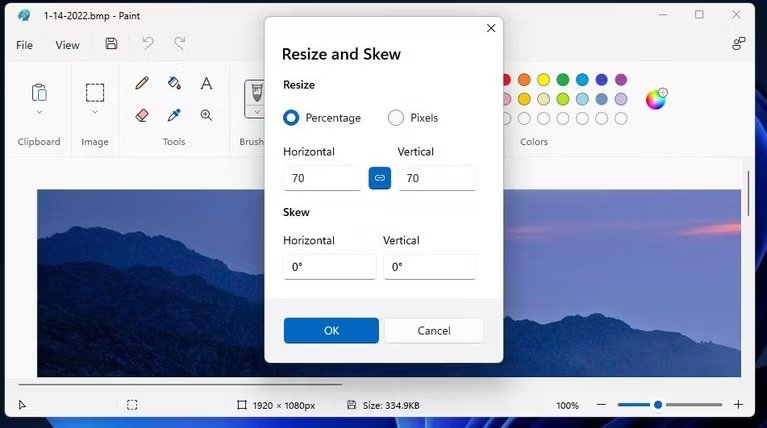This screenshot has width=767, height=428.
Task: Click the cursor position icon in status bar
Action: [22, 405]
